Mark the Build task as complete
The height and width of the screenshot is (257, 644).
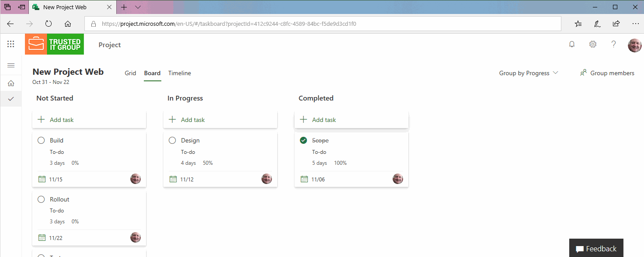coord(41,140)
